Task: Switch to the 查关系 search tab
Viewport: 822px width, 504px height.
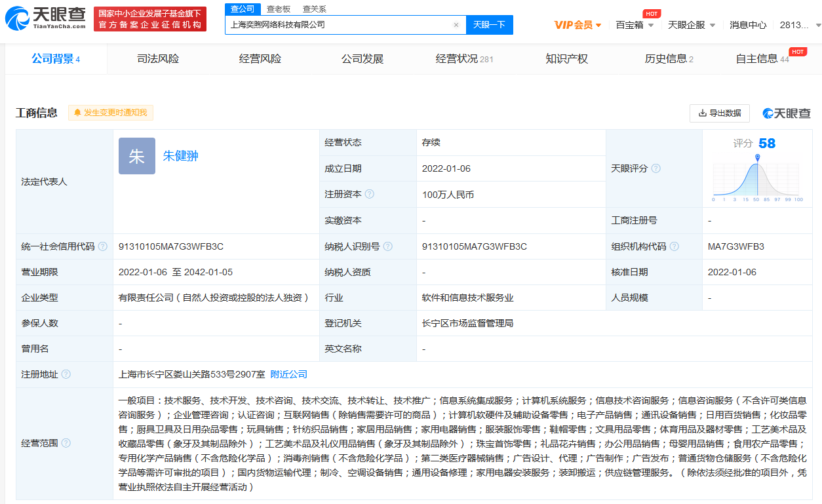Action: click(315, 9)
